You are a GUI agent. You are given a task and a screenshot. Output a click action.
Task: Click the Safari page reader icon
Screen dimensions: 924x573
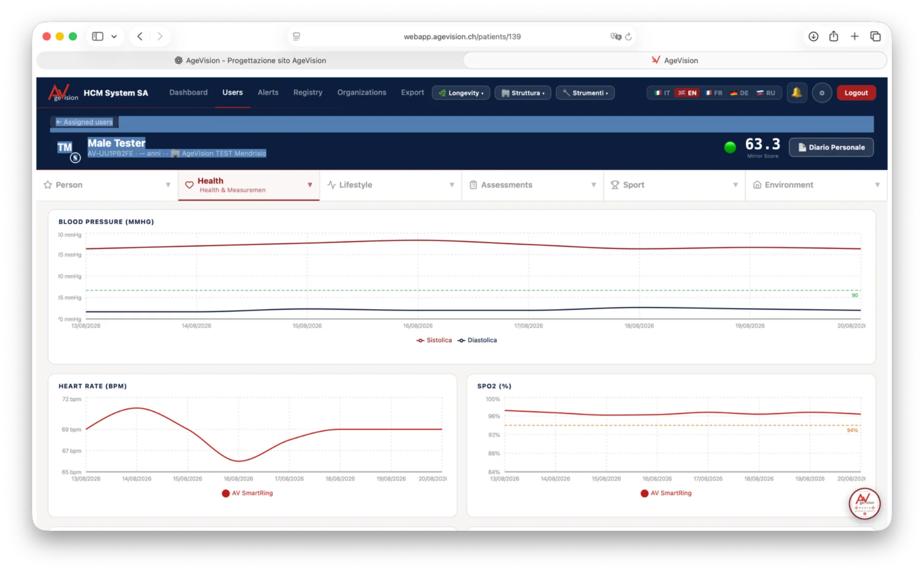[297, 36]
